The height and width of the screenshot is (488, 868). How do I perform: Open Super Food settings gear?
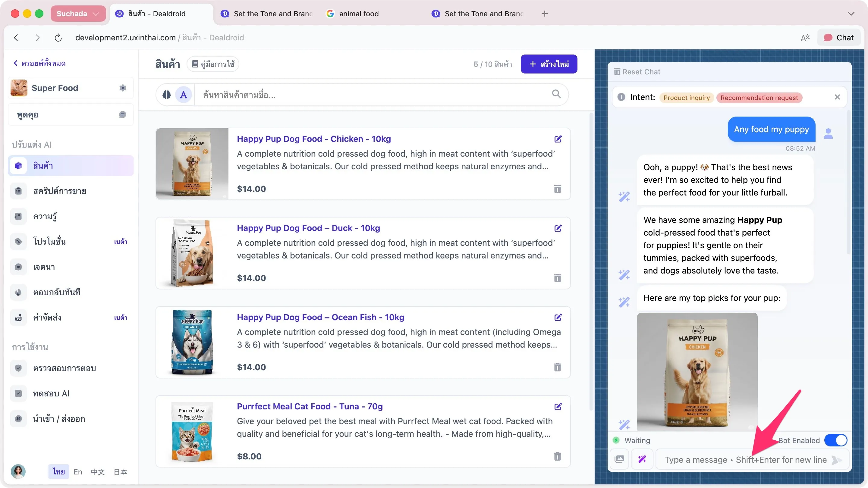tap(123, 88)
